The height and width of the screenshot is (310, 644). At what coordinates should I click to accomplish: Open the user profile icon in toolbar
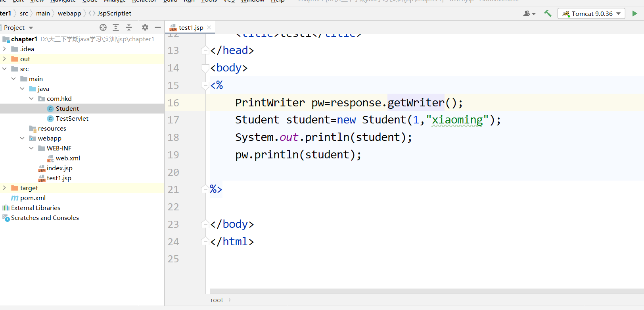[529, 13]
